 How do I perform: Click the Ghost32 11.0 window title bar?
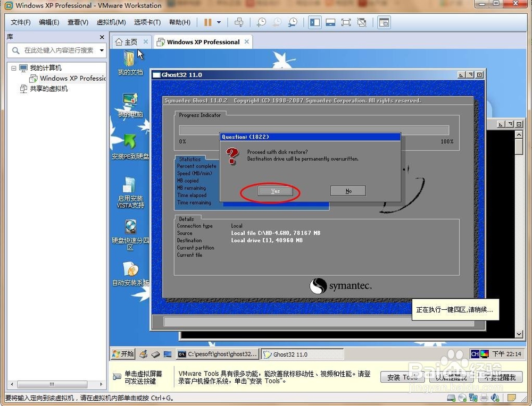(318, 75)
